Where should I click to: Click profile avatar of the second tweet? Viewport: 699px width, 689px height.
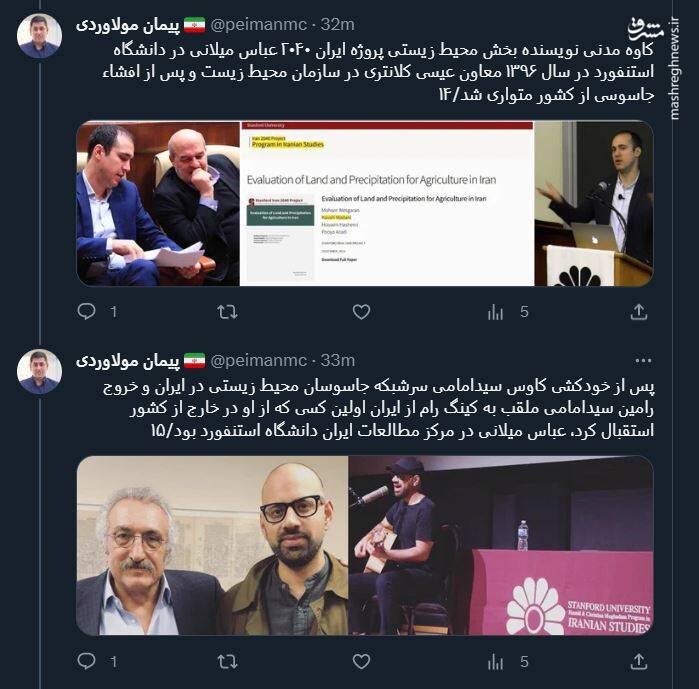(x=39, y=372)
